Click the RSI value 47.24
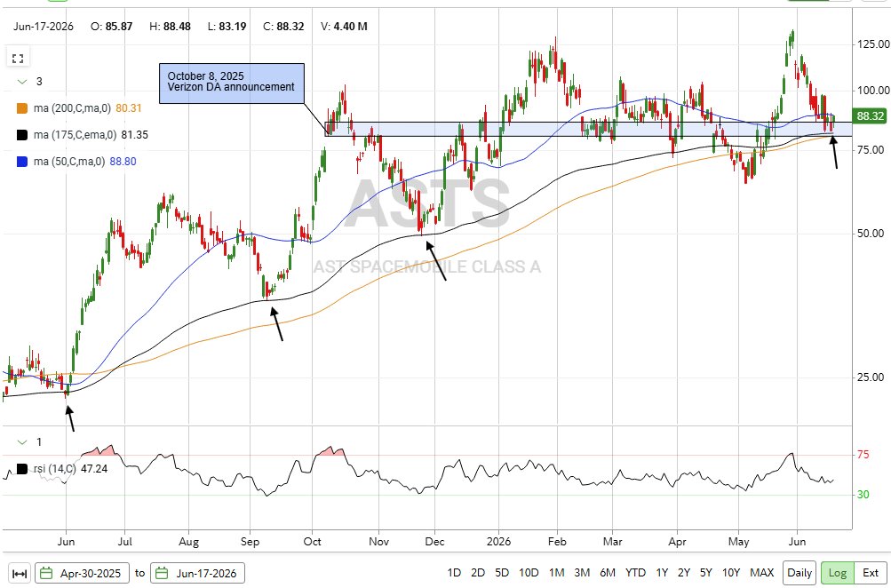 pos(94,469)
